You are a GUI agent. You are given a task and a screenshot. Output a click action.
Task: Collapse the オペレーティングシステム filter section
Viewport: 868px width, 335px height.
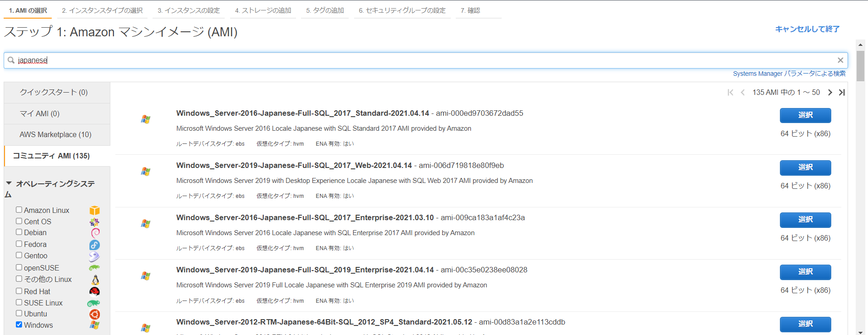tap(9, 183)
